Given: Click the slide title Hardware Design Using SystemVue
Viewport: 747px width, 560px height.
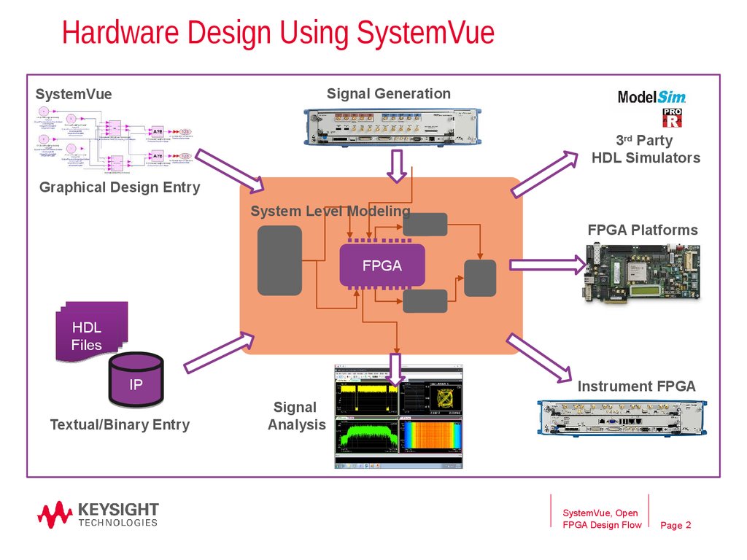Looking at the screenshot, I should (x=278, y=33).
